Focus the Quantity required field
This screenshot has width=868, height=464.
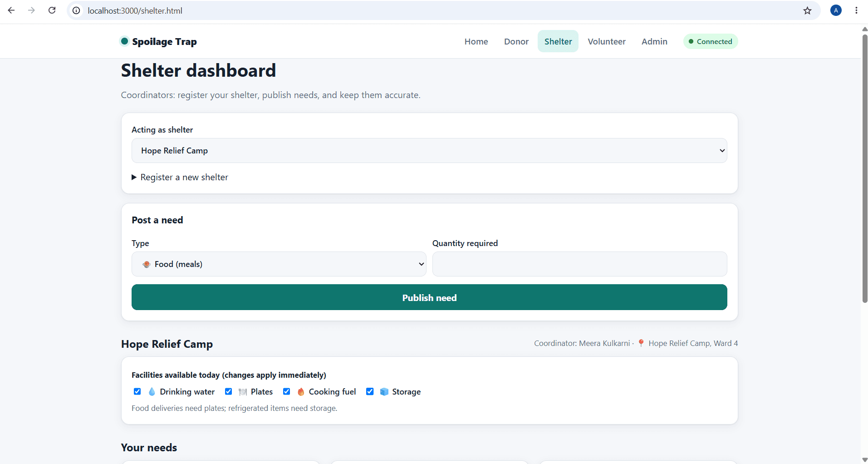579,264
